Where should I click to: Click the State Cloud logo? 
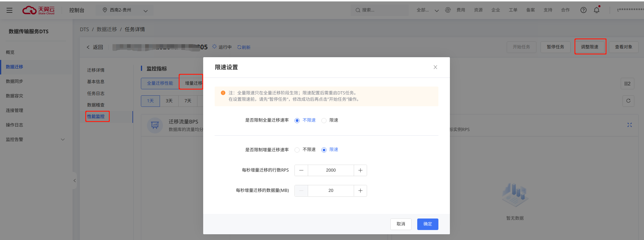tap(38, 10)
